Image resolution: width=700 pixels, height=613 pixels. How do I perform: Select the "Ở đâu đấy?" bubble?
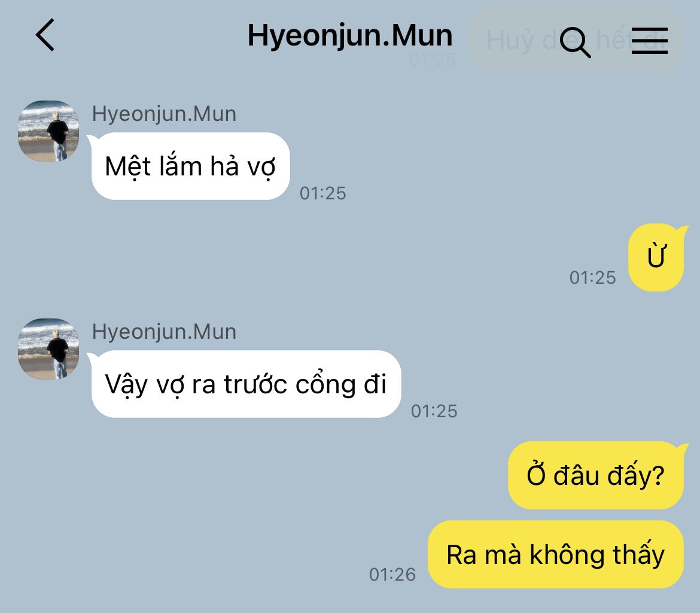(596, 475)
